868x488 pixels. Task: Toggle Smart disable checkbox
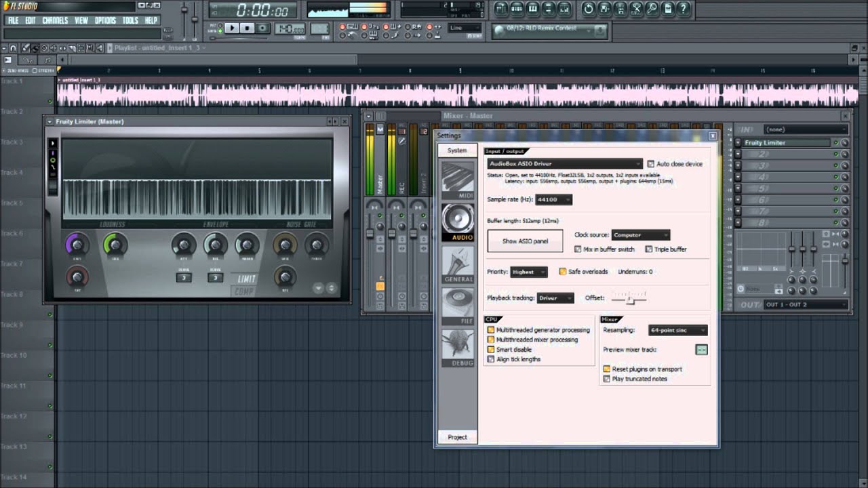[x=491, y=350]
